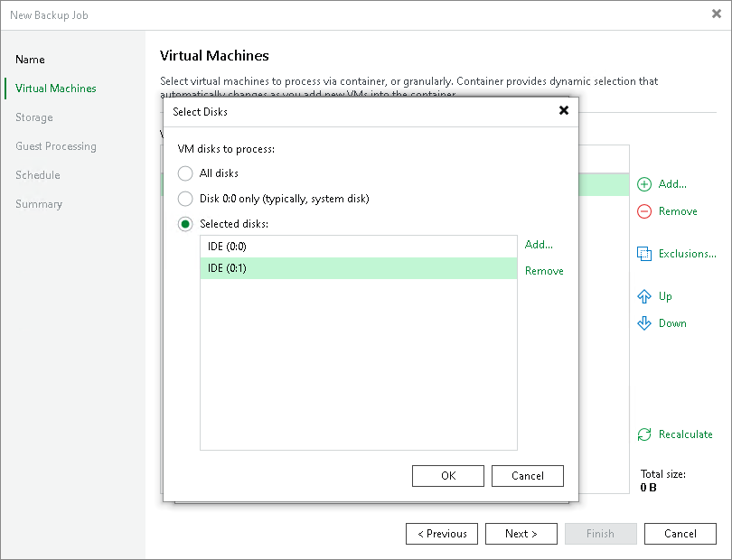Click the Exclusions icon
The image size is (732, 560).
[644, 254]
